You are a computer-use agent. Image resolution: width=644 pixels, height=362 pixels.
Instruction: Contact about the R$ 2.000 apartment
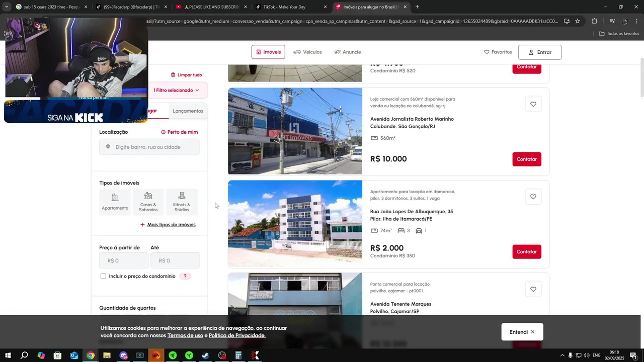[x=527, y=251]
